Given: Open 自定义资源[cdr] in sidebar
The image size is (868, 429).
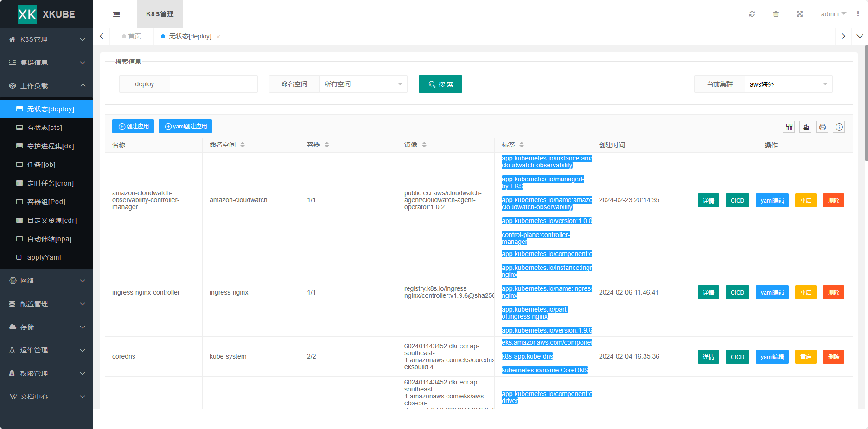Looking at the screenshot, I should (46, 220).
